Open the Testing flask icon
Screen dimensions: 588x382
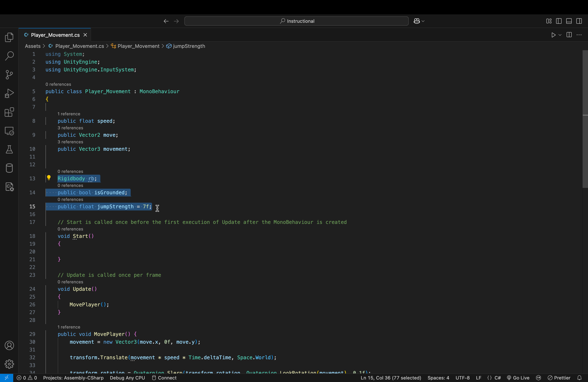(x=9, y=150)
